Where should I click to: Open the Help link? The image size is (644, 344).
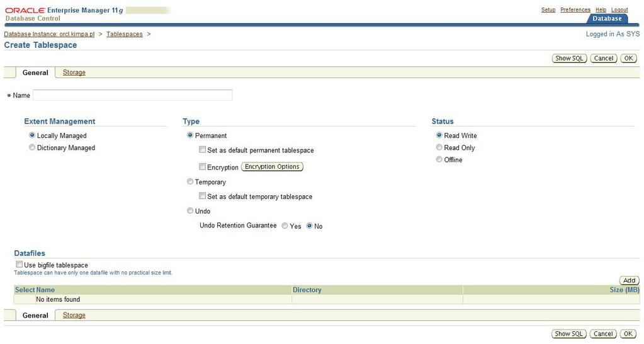(x=601, y=10)
